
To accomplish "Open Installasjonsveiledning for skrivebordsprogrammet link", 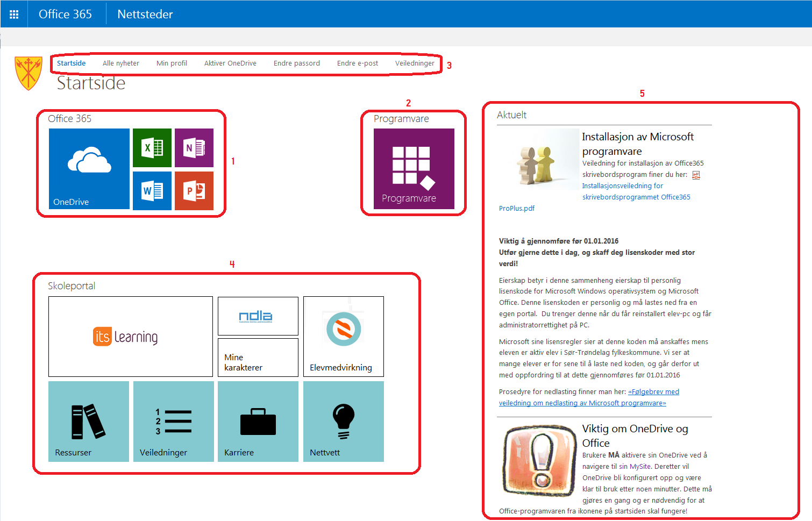I will click(636, 191).
